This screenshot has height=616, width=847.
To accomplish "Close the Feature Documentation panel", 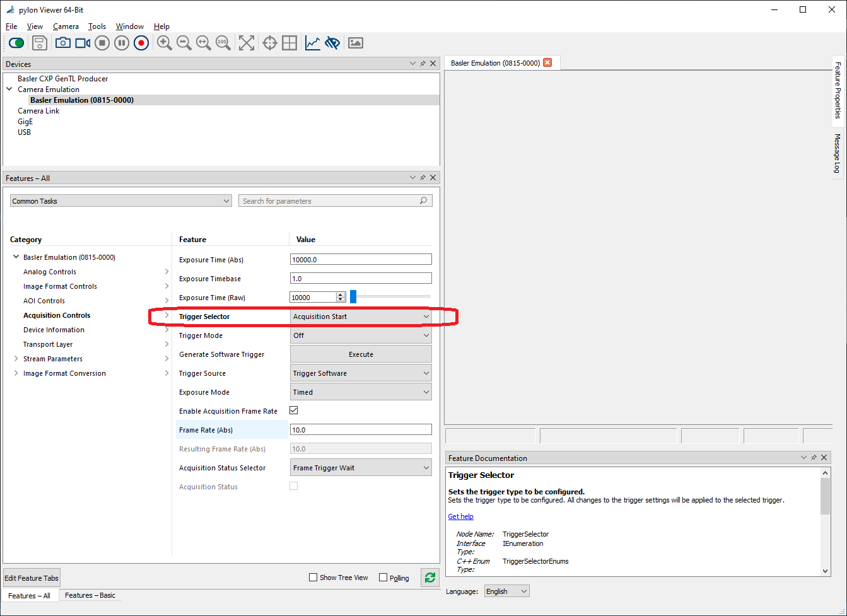I will pyautogui.click(x=824, y=458).
